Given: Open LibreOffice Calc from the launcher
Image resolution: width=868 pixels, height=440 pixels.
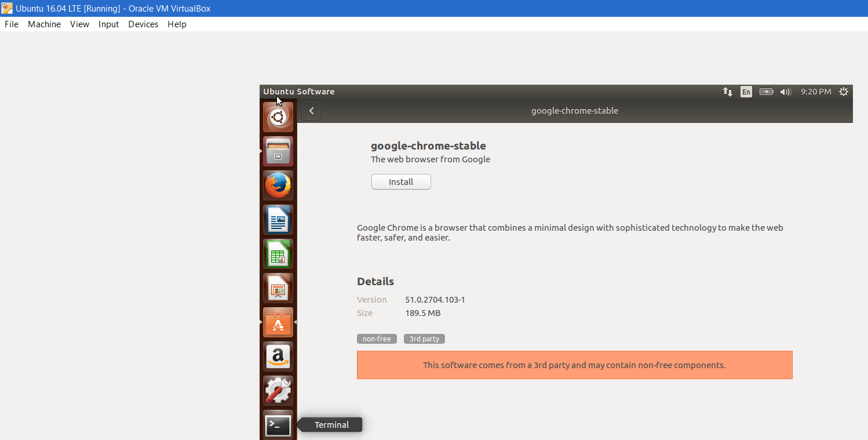Looking at the screenshot, I should click(278, 254).
